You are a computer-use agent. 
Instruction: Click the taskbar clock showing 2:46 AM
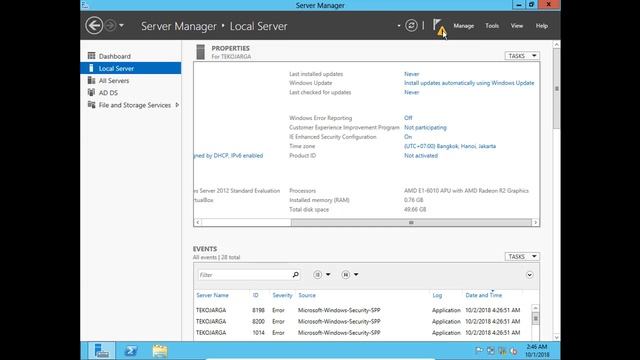coord(537,351)
